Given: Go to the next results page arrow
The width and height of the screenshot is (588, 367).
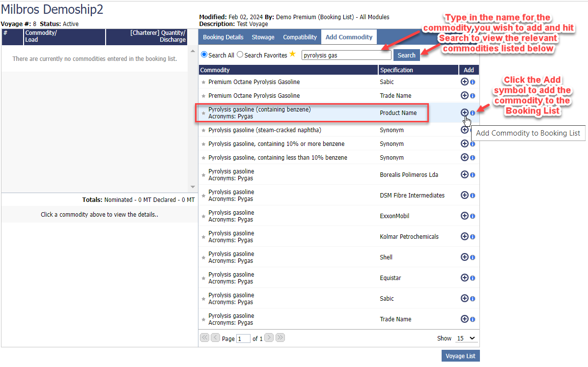Looking at the screenshot, I should (x=269, y=338).
